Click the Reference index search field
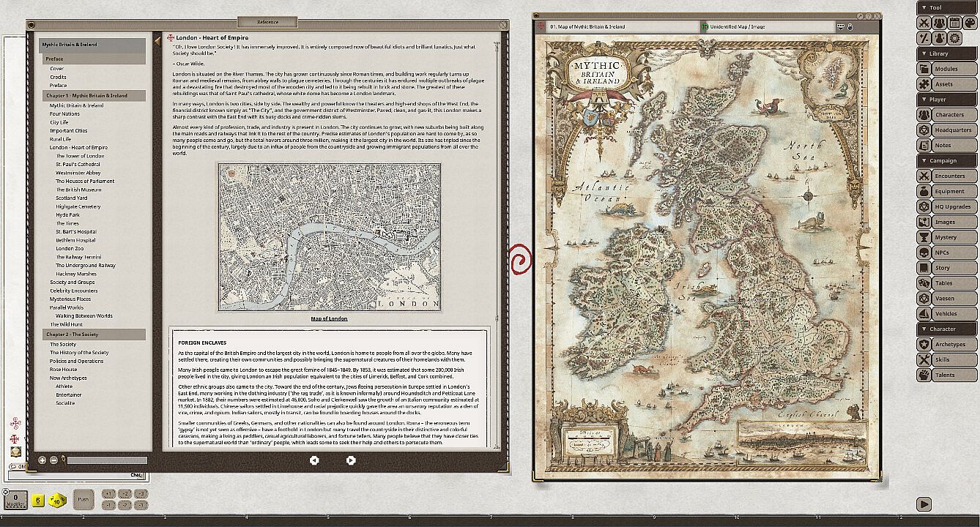The width and height of the screenshot is (980, 527). click(107, 460)
